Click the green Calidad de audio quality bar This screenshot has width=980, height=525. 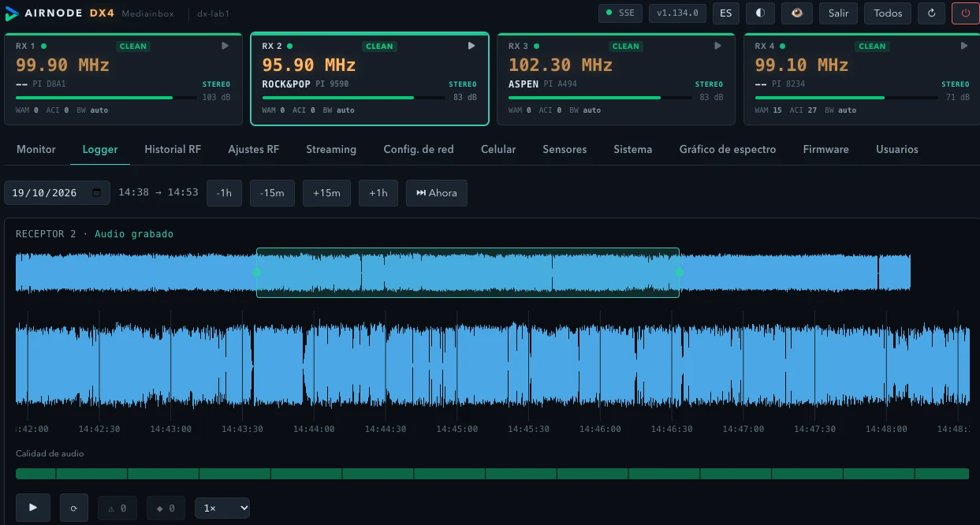(492, 474)
